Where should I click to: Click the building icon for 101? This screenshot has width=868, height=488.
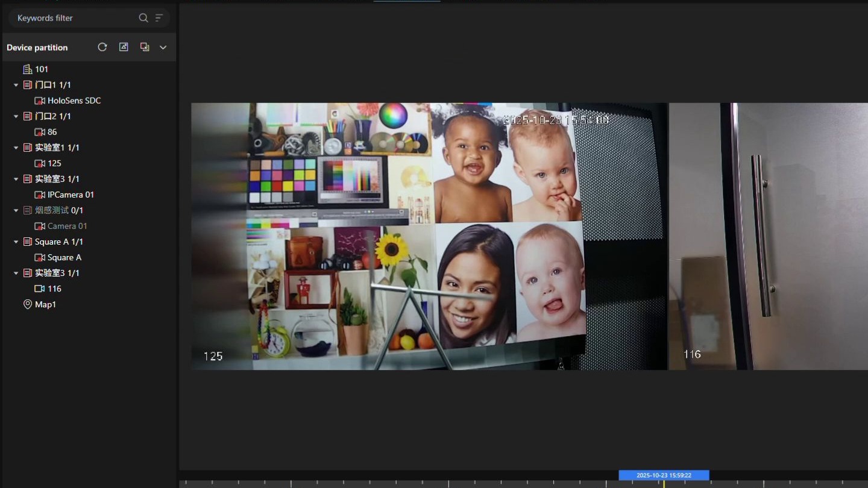point(28,69)
